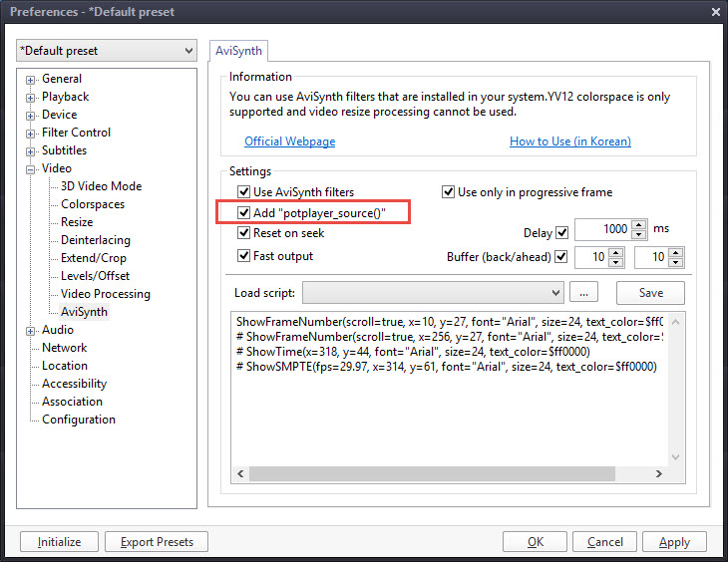Click the Cancel button

(x=605, y=542)
